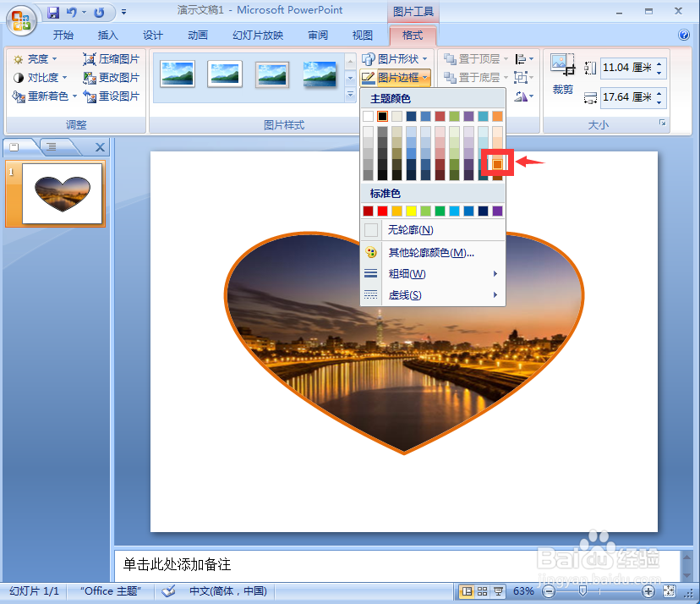700x604 pixels.
Task: Select the 格式 picture tools tab
Action: point(412,35)
